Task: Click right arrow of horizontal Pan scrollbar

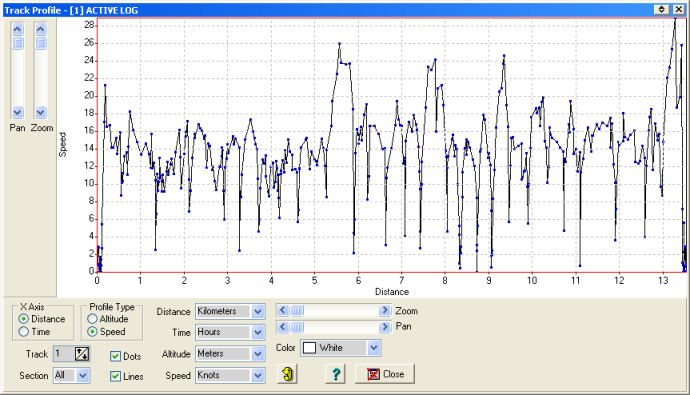Action: pos(385,327)
